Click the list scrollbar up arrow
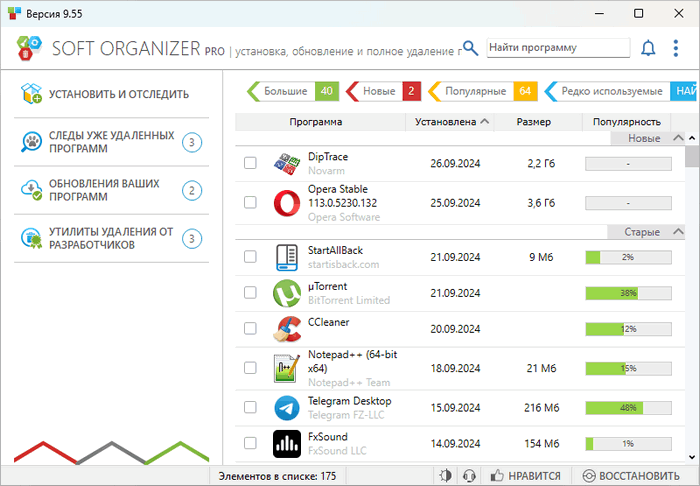700x486 pixels. [692, 138]
